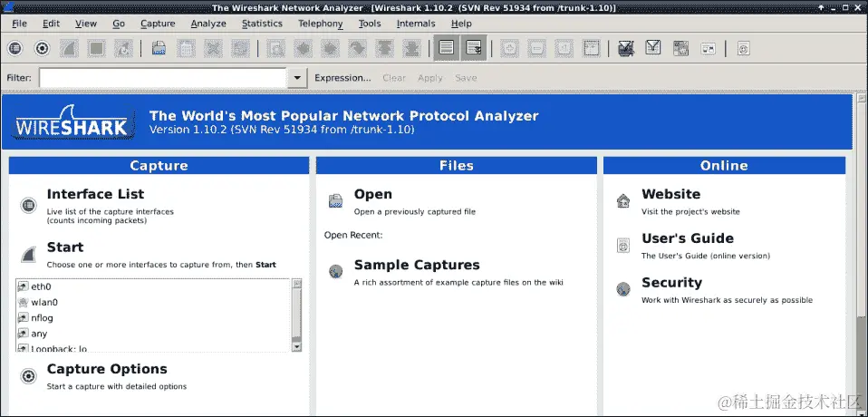Image resolution: width=868 pixels, height=417 pixels.
Task: Open the display filters toolbar icon
Action: click(653, 49)
